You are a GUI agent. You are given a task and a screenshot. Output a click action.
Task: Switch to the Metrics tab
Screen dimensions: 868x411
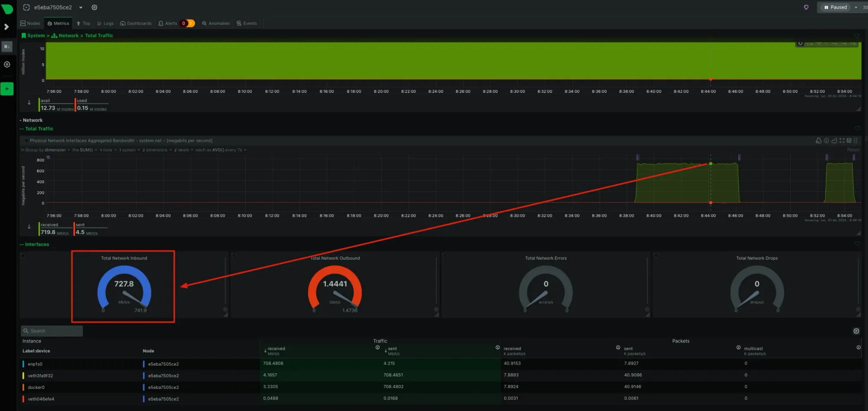[x=58, y=23]
